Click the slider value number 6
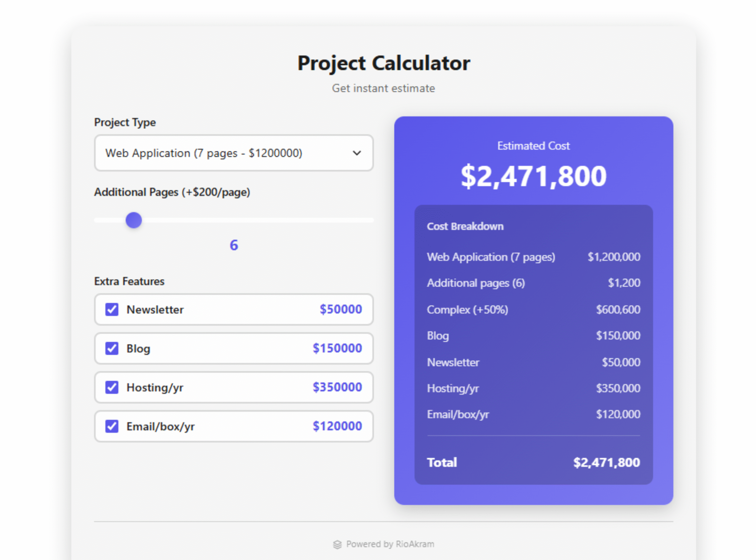The height and width of the screenshot is (560, 756). coord(234,245)
